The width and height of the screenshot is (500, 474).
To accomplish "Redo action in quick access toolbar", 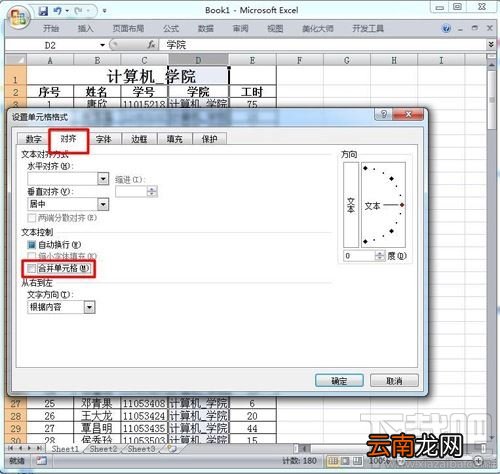I will [79, 11].
